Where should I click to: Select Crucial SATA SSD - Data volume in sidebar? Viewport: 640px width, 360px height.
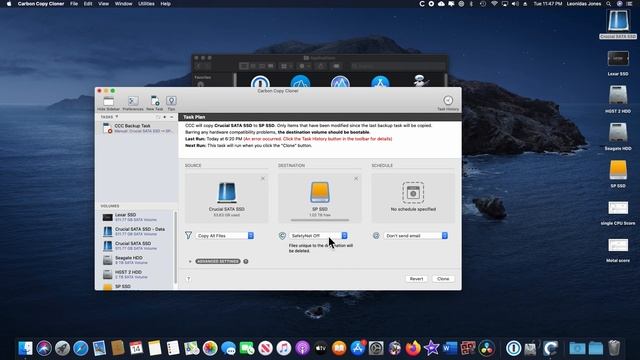[x=136, y=231]
